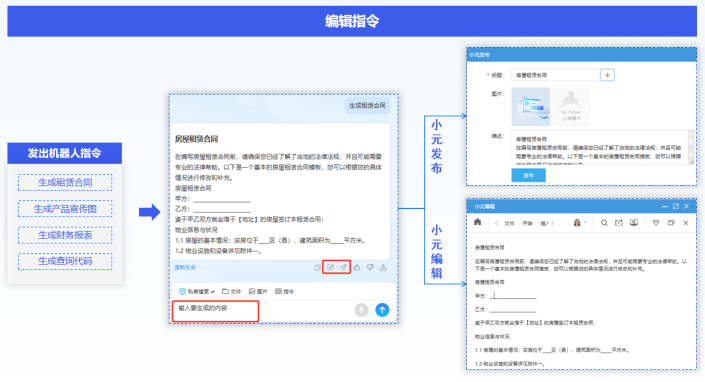Open the 文件 tab in 小元编辑
Screen dimensions: 705x382
click(509, 223)
